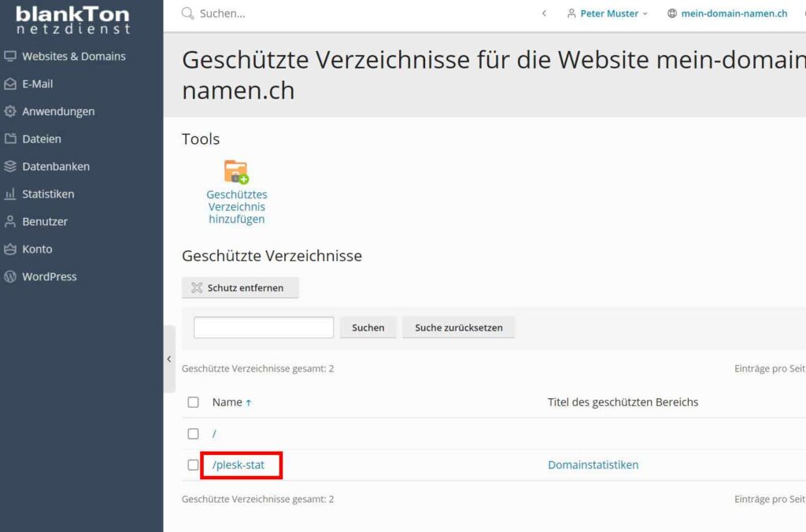Open Benutzer in the sidebar menu

tap(44, 222)
